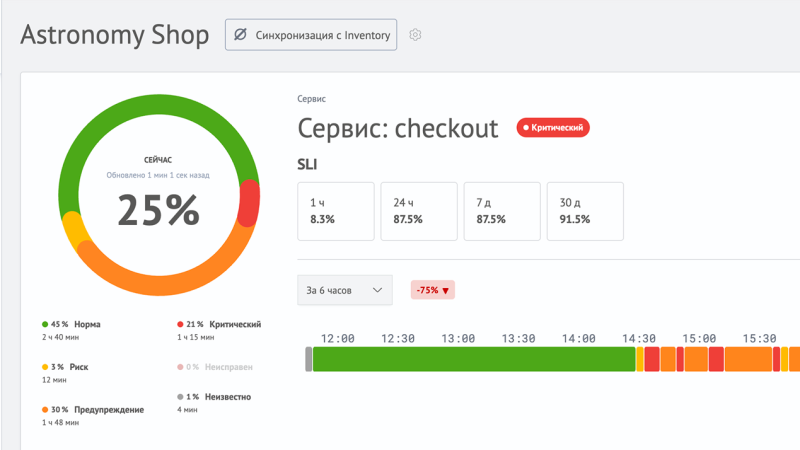The width and height of the screenshot is (800, 450).
Task: Click the Обновлено 1 мин 1 сек назад text
Action: 158,175
